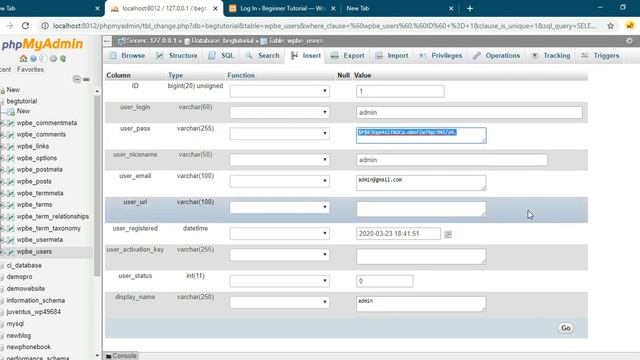The width and height of the screenshot is (640, 360).
Task: Open function dropdown for display_name
Action: 279,302
